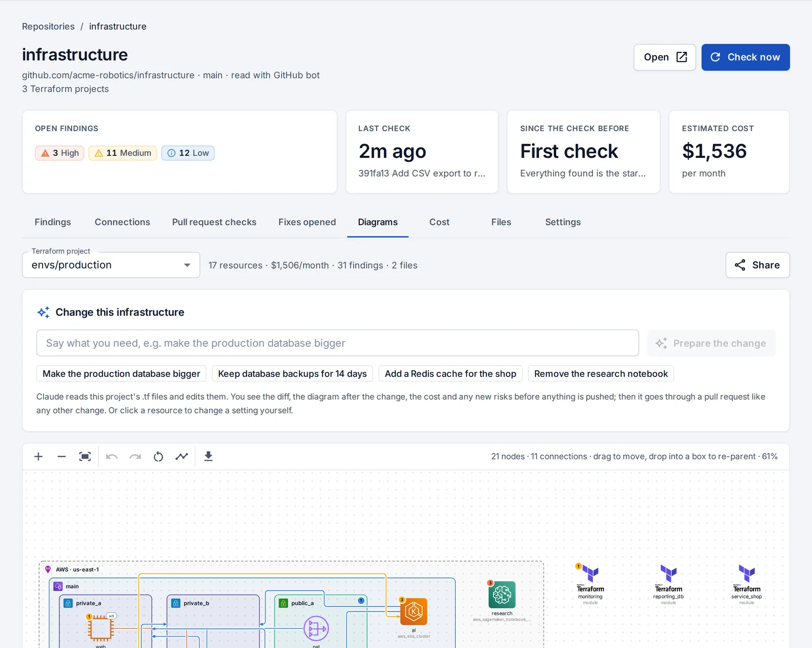Switch to the Findings tab

tap(53, 222)
